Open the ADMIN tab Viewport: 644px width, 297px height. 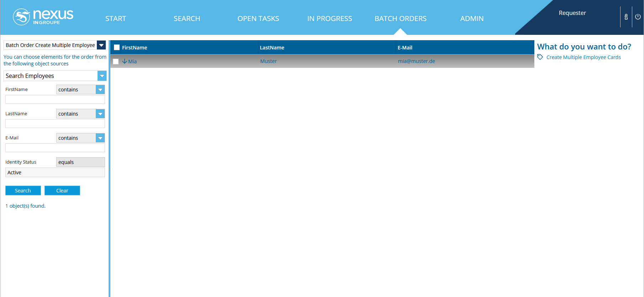(472, 18)
